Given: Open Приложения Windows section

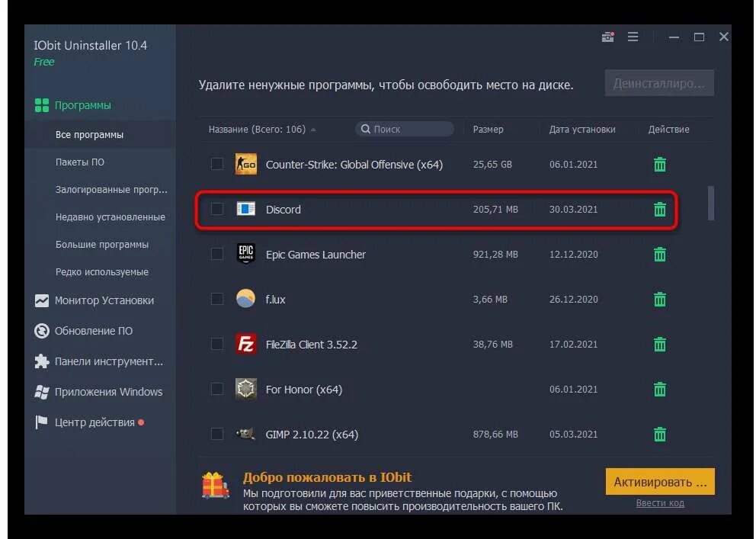Looking at the screenshot, I should click(98, 391).
